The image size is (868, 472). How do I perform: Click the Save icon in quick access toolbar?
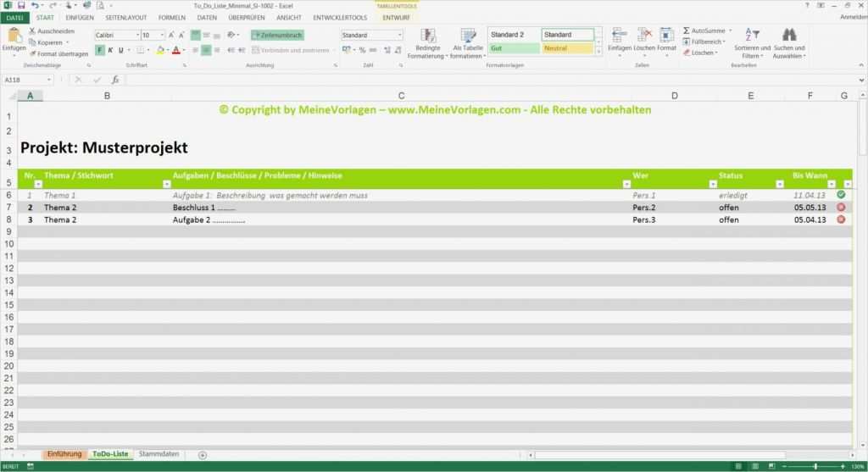[21, 6]
